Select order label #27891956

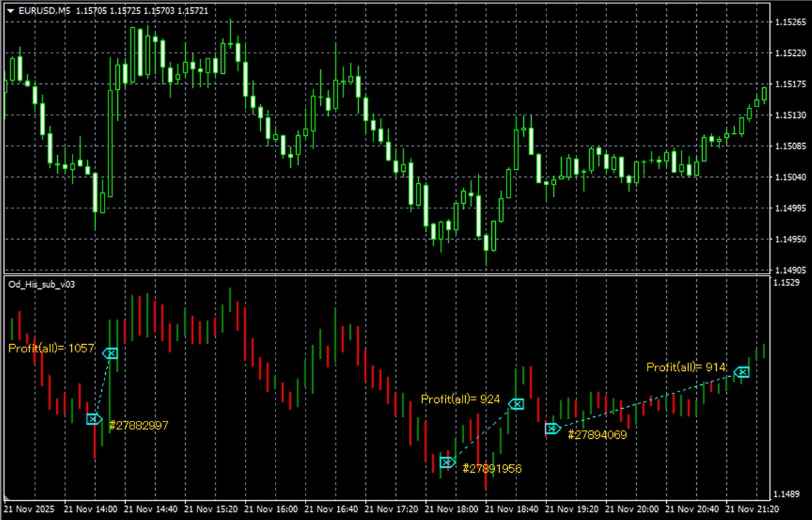[x=491, y=468]
